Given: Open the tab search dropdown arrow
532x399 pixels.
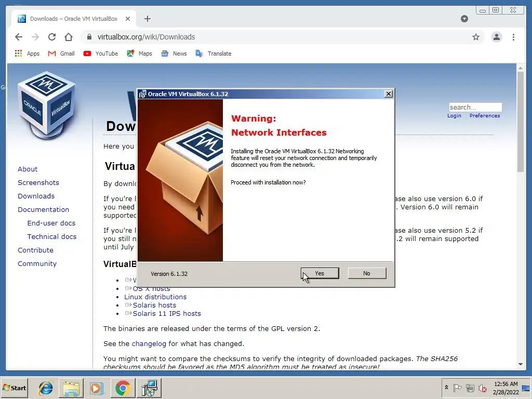Looking at the screenshot, I should pos(464,19).
